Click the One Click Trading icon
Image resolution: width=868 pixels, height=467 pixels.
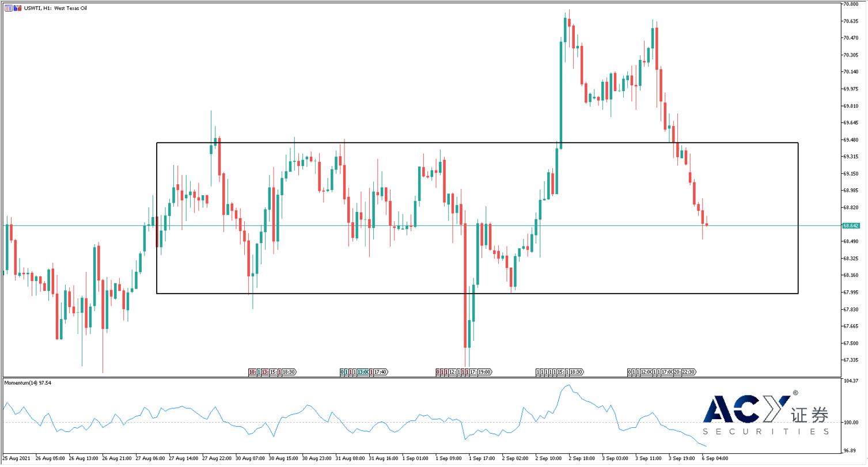click(16, 8)
